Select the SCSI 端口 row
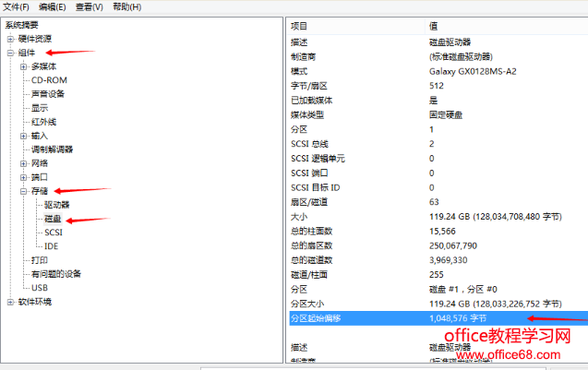The width and height of the screenshot is (588, 370). pos(438,173)
